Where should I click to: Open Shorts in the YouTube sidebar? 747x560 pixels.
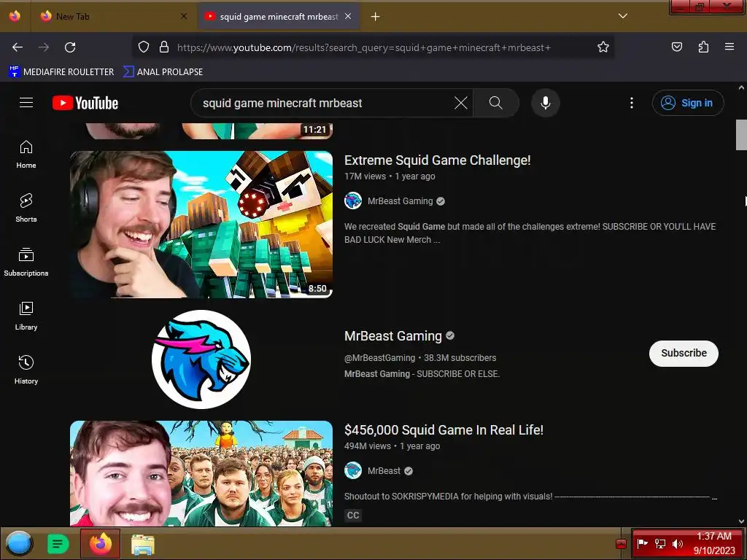[26, 209]
